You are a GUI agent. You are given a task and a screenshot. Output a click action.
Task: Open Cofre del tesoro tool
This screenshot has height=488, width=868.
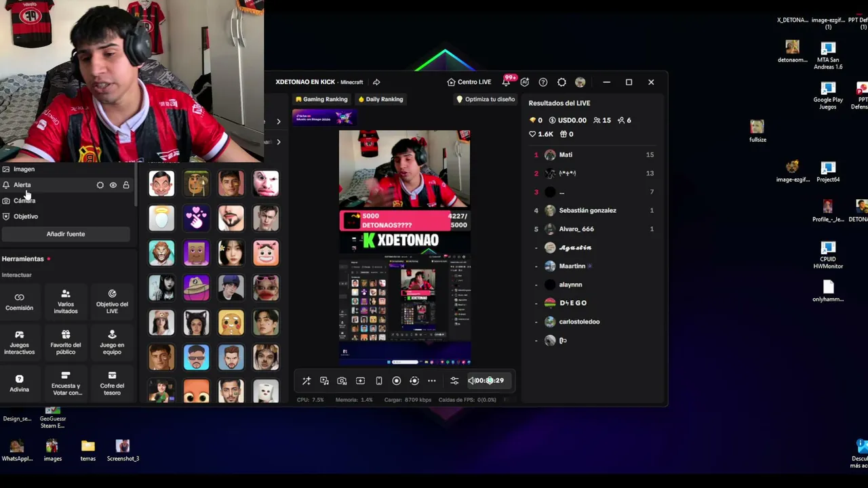click(x=112, y=384)
